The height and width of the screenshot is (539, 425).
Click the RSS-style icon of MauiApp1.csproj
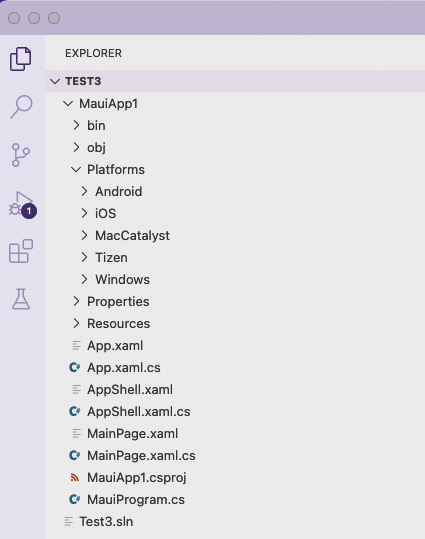click(75, 477)
